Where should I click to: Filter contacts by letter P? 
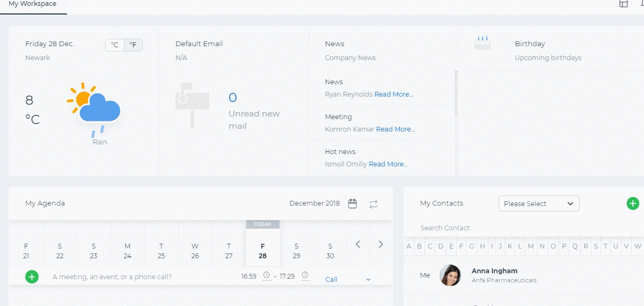coord(564,246)
